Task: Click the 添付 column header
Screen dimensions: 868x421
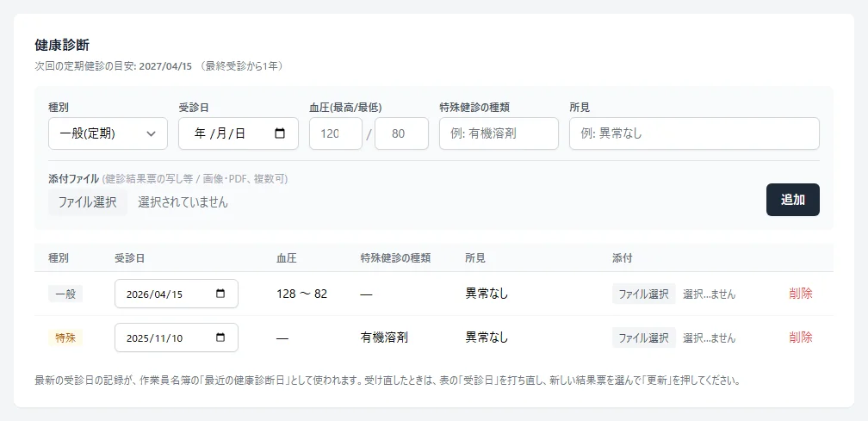Action: [x=623, y=257]
